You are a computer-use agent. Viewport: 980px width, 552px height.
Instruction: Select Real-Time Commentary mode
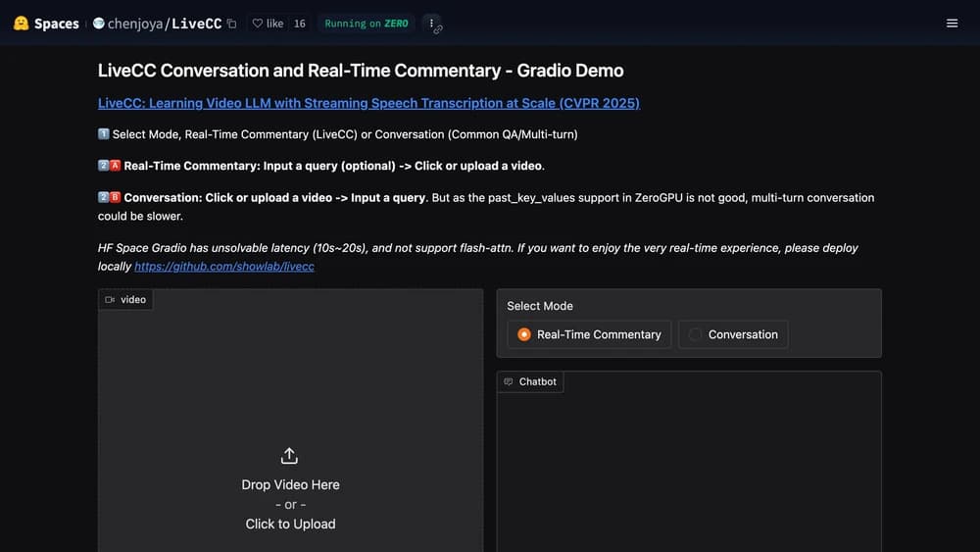coord(589,334)
